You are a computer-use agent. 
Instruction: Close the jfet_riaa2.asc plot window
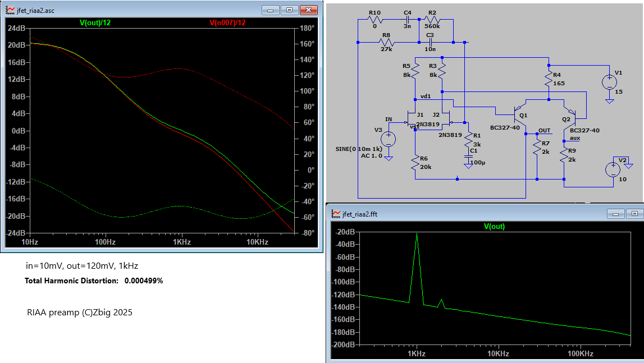point(308,10)
